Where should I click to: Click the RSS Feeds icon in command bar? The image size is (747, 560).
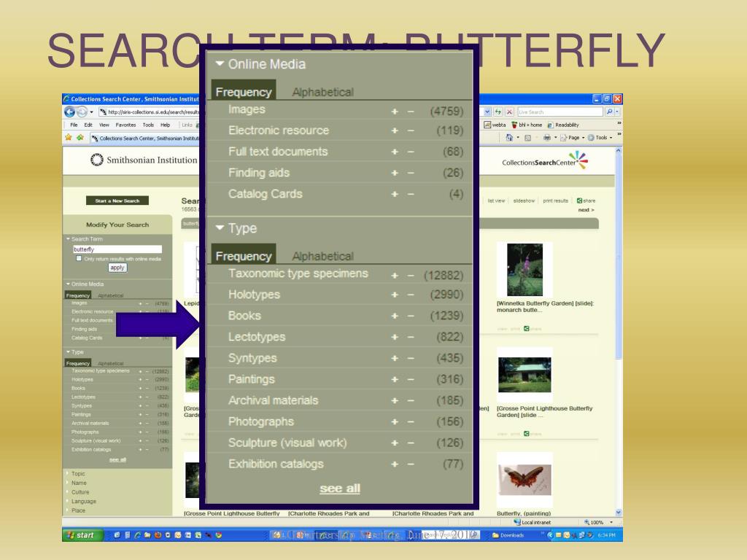pyautogui.click(x=527, y=138)
